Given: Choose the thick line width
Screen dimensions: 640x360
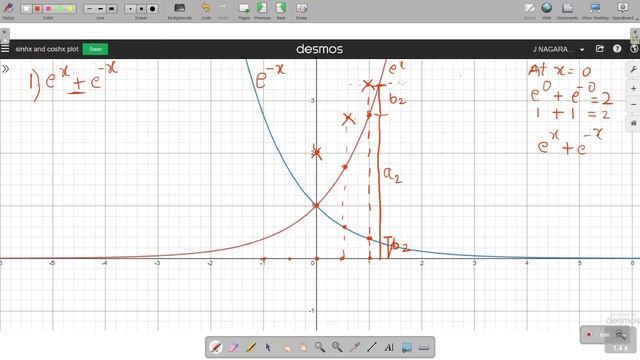Looking at the screenshot, I should [111, 9].
